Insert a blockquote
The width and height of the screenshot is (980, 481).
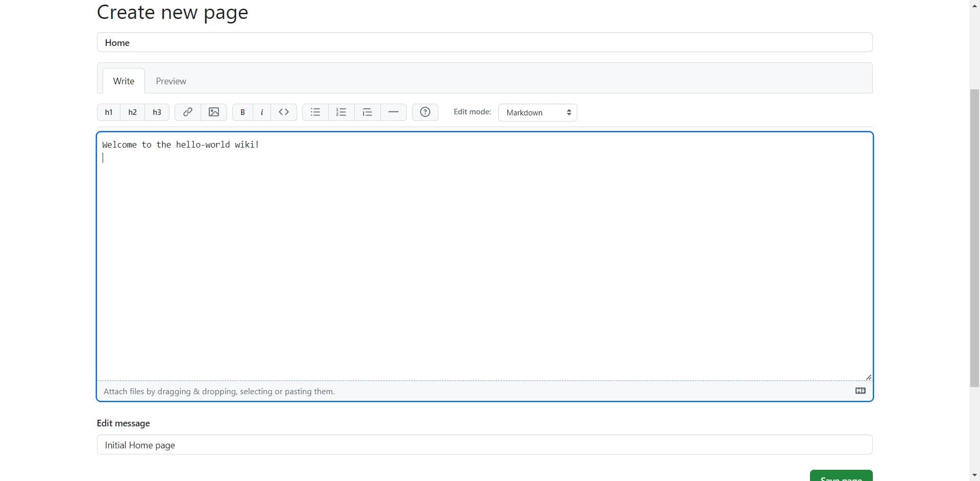367,112
